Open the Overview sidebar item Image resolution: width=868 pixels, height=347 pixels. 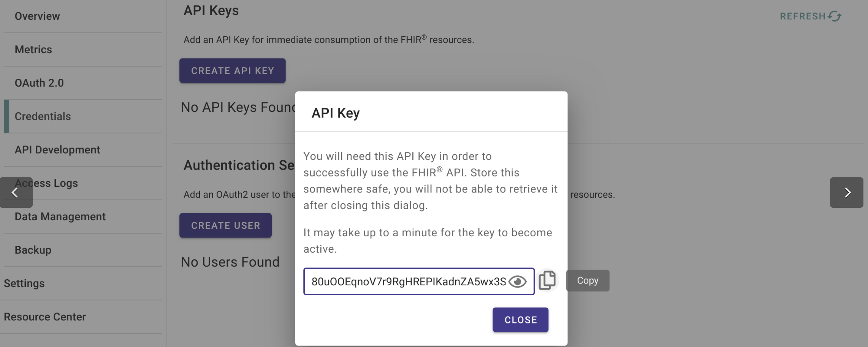(37, 16)
